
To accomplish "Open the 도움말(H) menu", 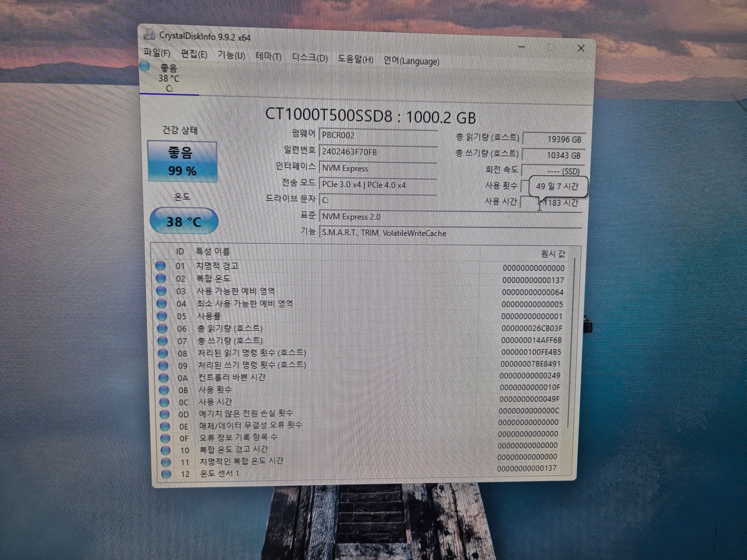I will (355, 59).
